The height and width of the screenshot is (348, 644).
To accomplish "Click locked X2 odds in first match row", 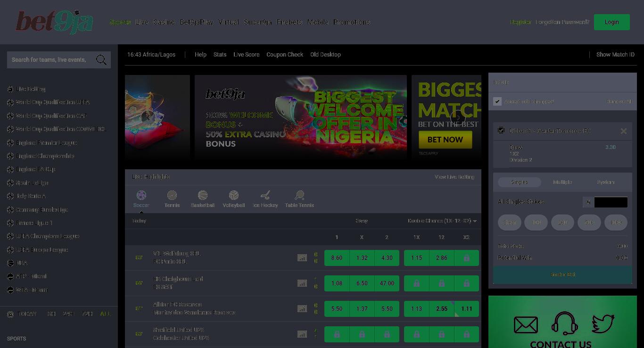I will [x=466, y=258].
